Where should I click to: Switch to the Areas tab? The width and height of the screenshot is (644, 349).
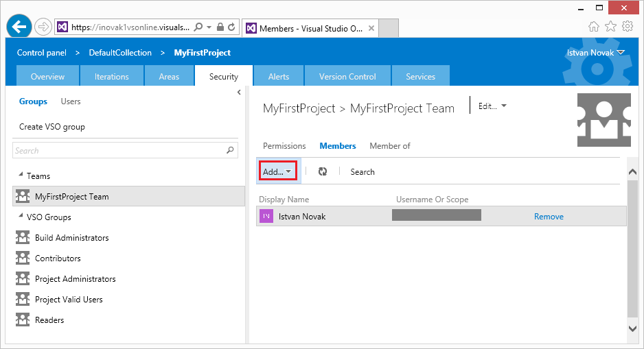coord(169,76)
